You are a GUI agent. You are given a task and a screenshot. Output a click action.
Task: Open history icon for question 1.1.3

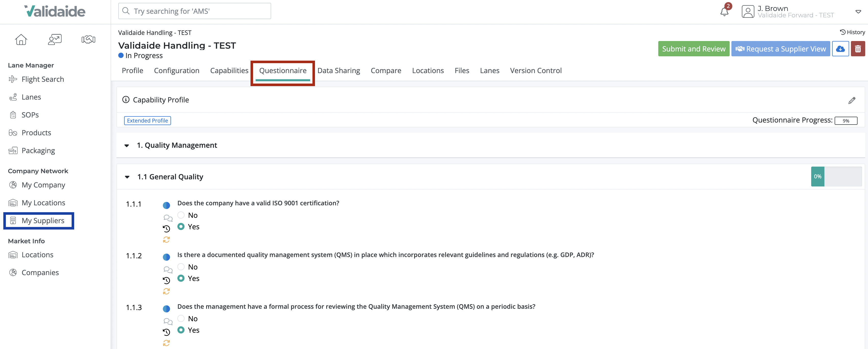pyautogui.click(x=166, y=332)
